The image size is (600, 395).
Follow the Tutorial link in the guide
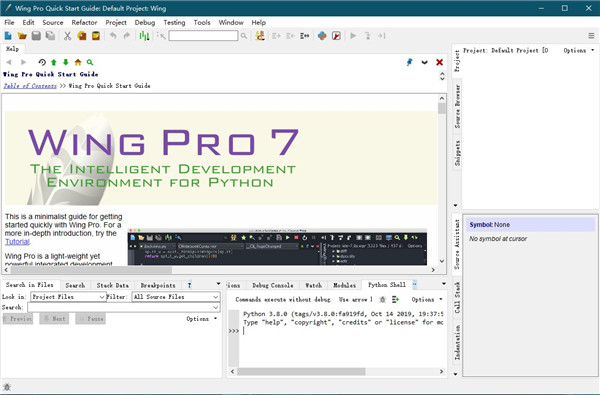17,242
